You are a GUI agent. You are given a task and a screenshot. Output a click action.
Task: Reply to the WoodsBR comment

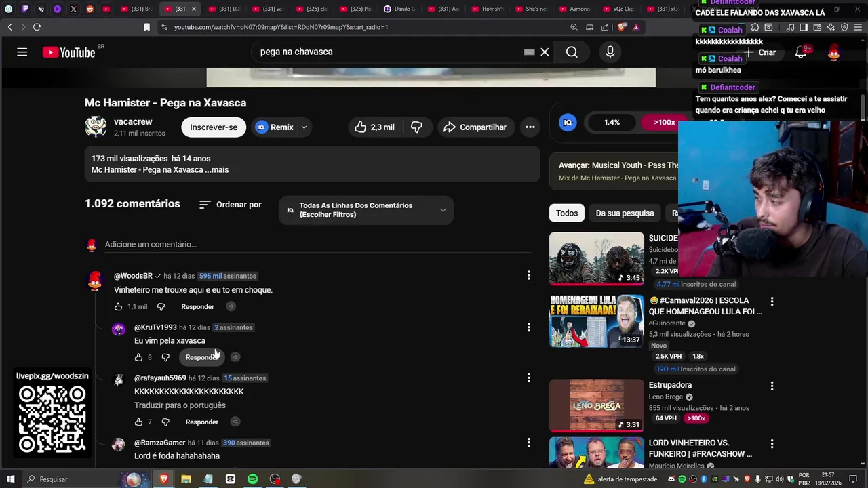(197, 306)
